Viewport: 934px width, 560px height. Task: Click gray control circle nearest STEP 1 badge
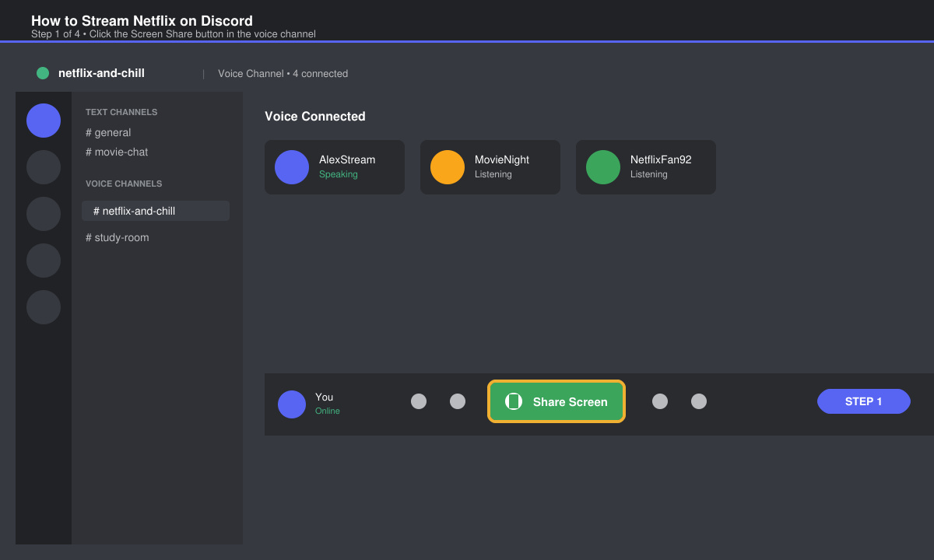[699, 401]
